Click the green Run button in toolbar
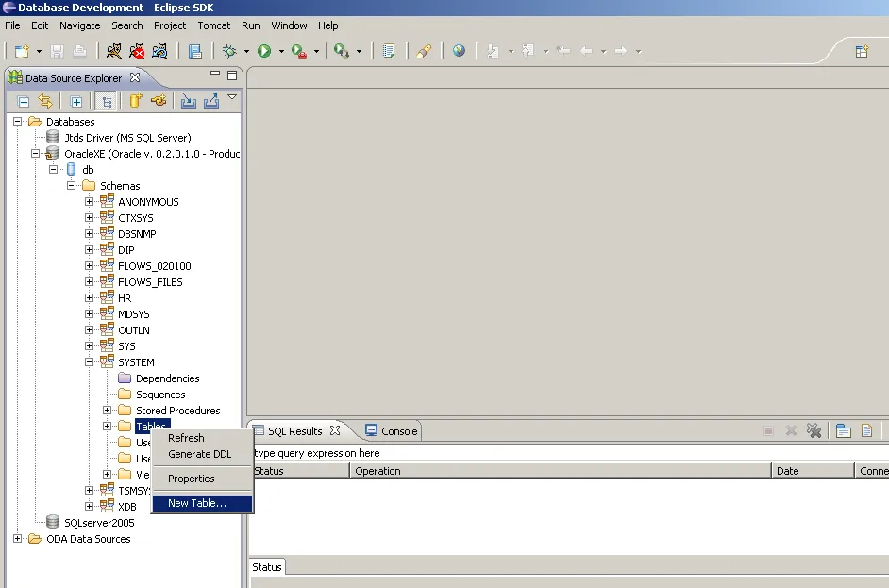Viewport: 889px width, 588px height. click(264, 51)
